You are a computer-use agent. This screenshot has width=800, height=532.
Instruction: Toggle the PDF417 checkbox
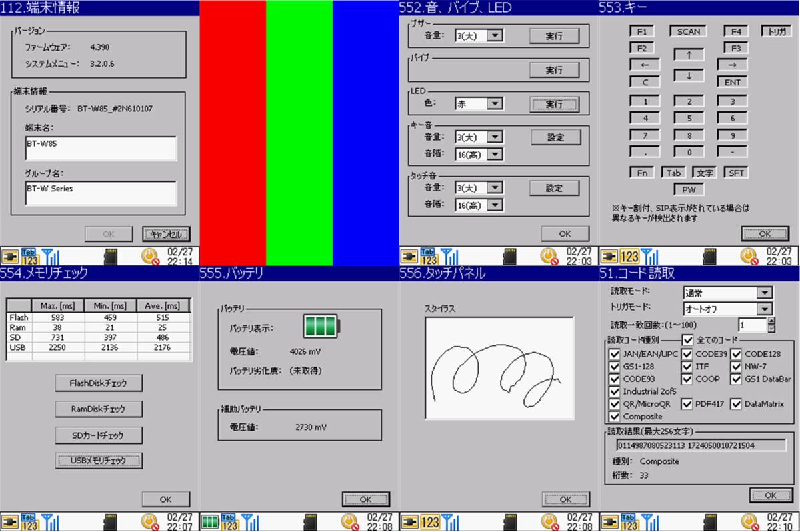687,404
